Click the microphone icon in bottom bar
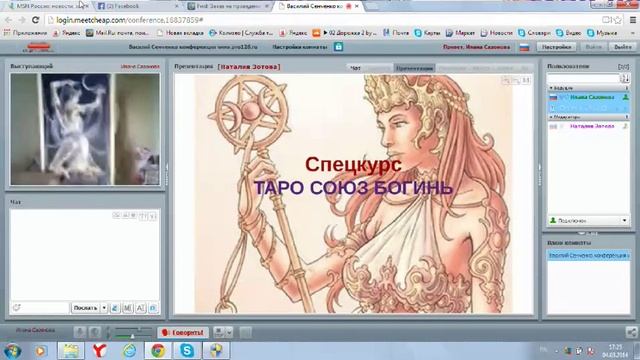The width and height of the screenshot is (640, 360). 80,333
